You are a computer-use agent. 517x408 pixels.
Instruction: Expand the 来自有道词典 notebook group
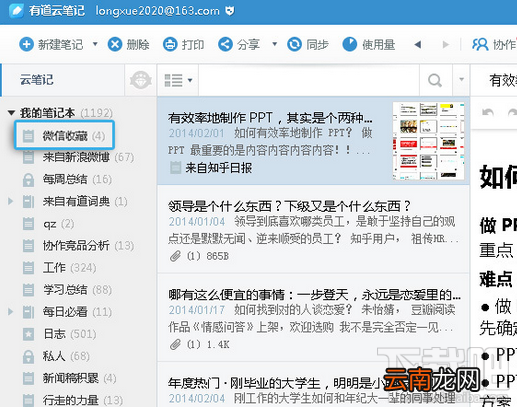[x=11, y=201]
